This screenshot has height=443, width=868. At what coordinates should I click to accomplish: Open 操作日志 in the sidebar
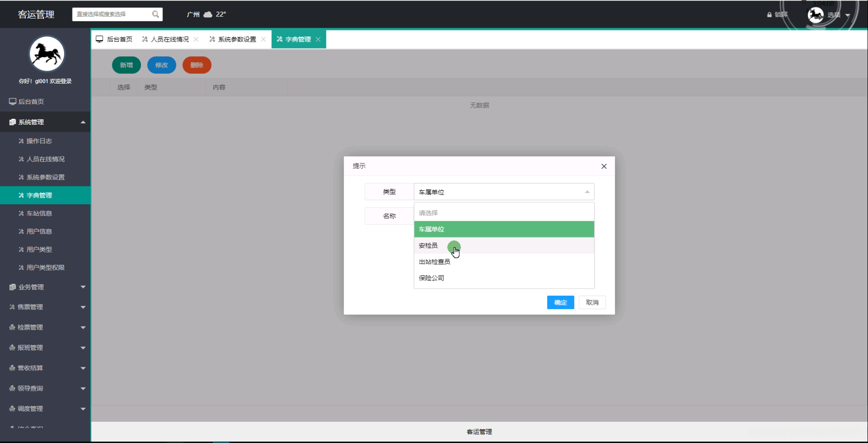[x=45, y=141]
